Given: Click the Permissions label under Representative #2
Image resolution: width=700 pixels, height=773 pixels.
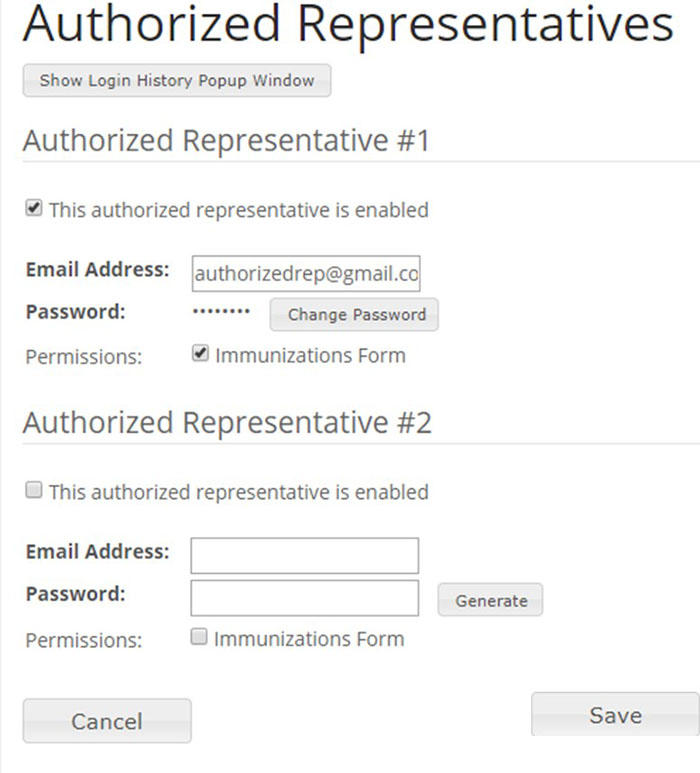Looking at the screenshot, I should click(84, 640).
